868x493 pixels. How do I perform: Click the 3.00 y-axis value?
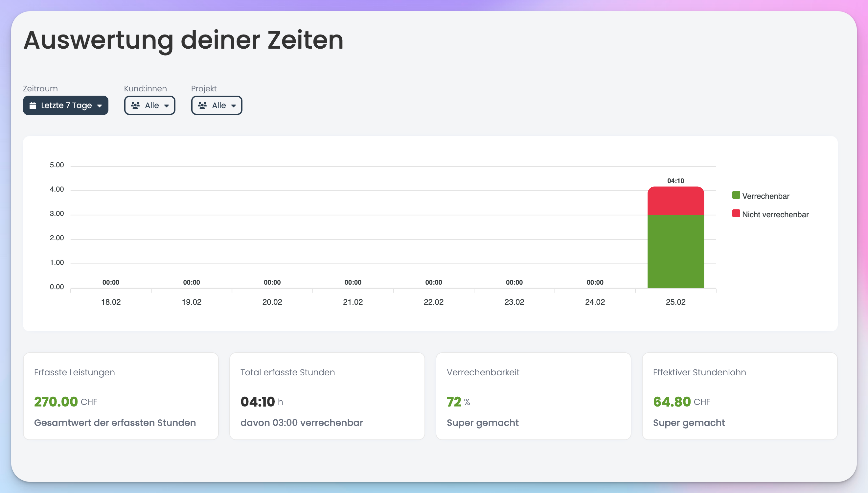pyautogui.click(x=57, y=214)
